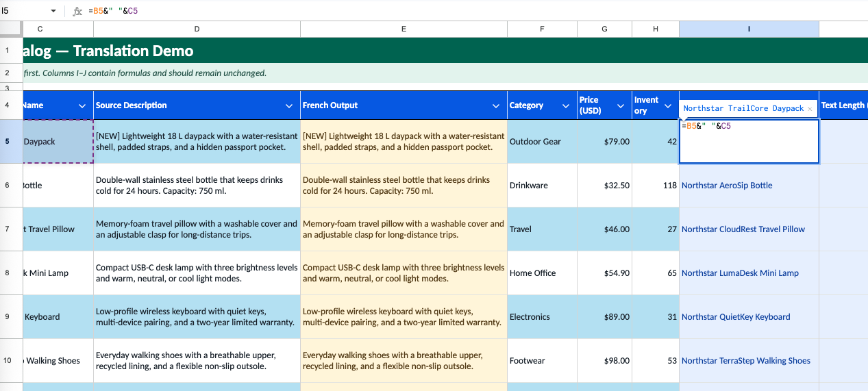Viewport: 868px width, 391px height.
Task: Click the $46.00 price cell
Action: click(604, 229)
